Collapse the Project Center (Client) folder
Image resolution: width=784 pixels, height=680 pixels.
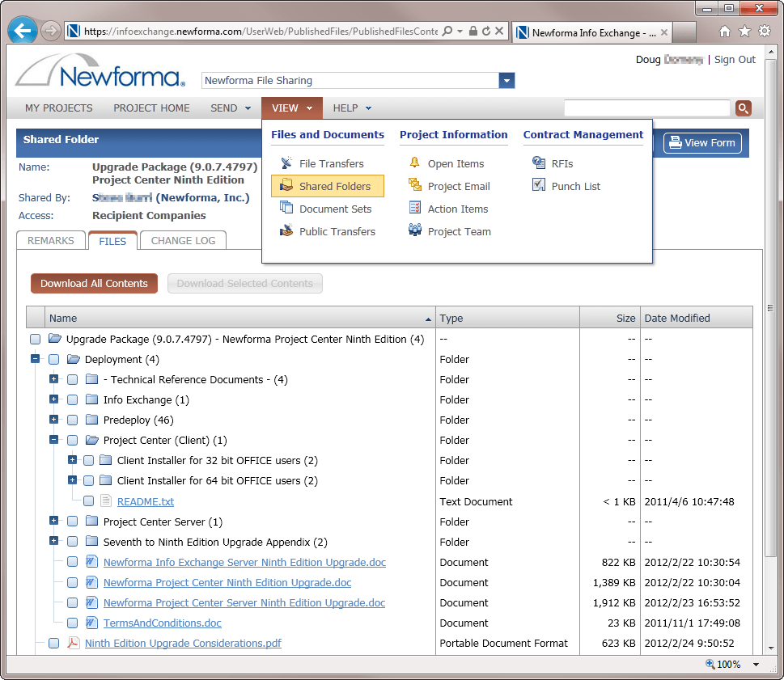pos(54,441)
